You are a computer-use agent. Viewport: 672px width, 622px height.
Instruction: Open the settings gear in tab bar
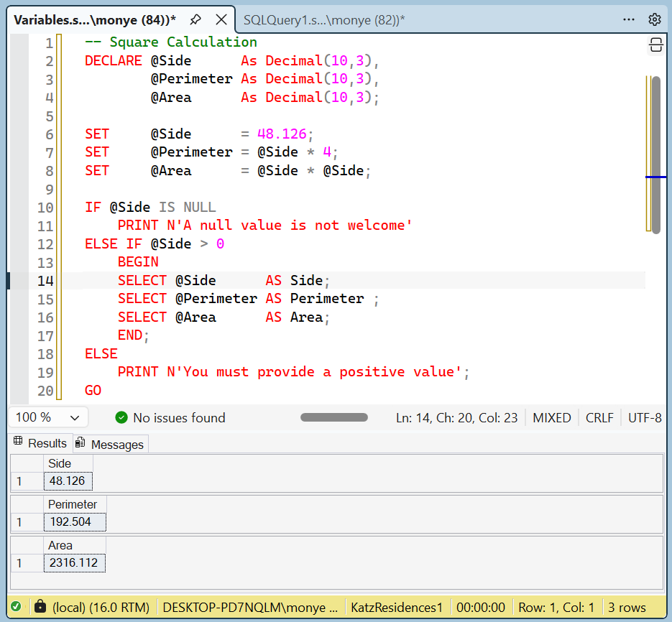coord(655,19)
